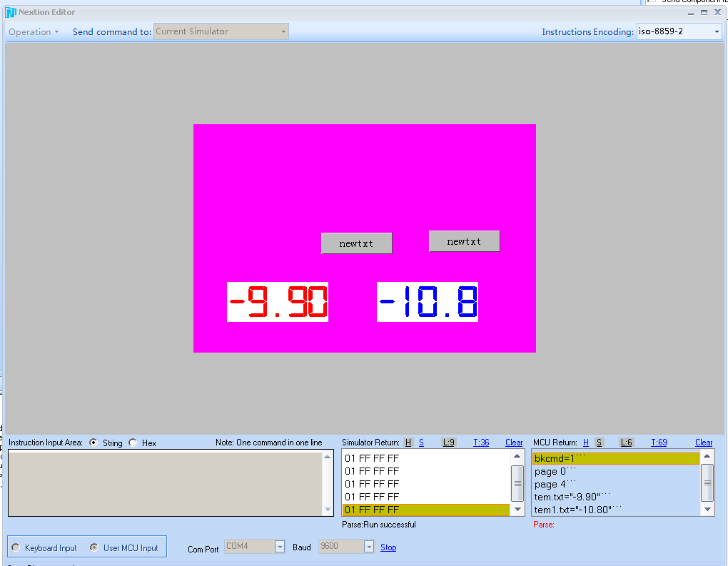The height and width of the screenshot is (566, 728).
Task: Select the Hex radio button
Action: pyautogui.click(x=133, y=443)
